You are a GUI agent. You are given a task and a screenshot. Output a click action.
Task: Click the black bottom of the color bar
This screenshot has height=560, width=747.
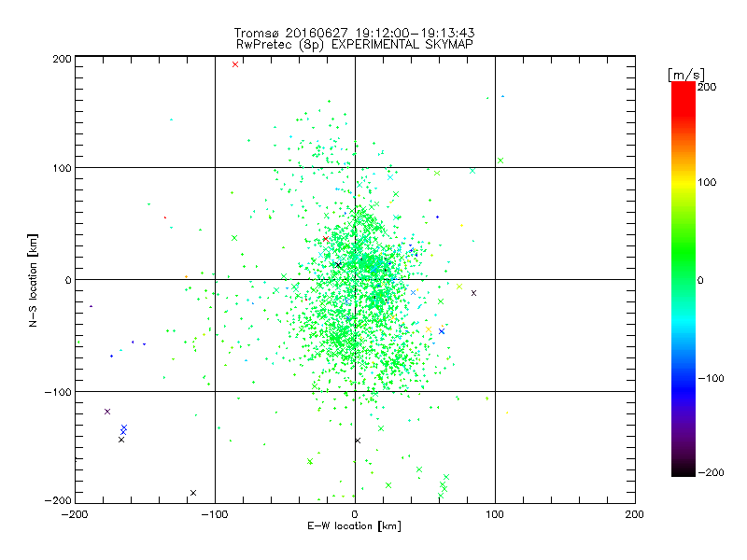[x=684, y=469]
